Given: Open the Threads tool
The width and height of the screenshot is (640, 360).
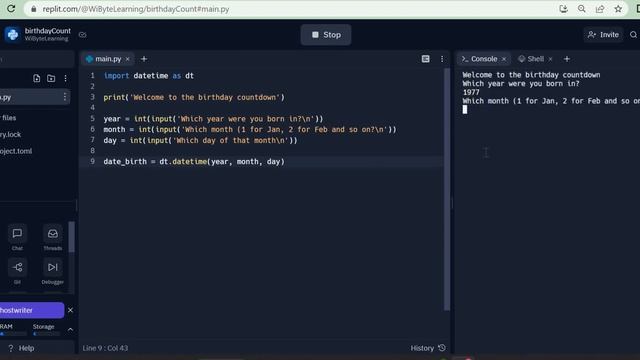Looking at the screenshot, I should coord(53,238).
